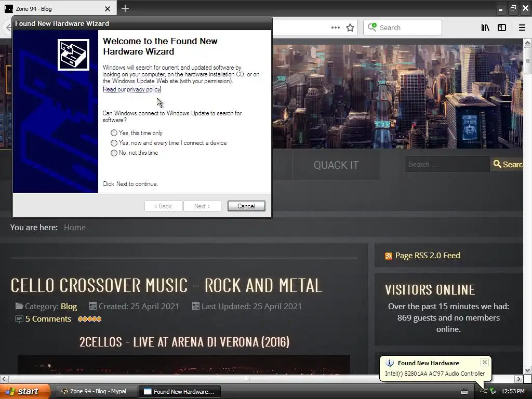Click the Category folder icon
532x399 pixels.
click(19, 306)
